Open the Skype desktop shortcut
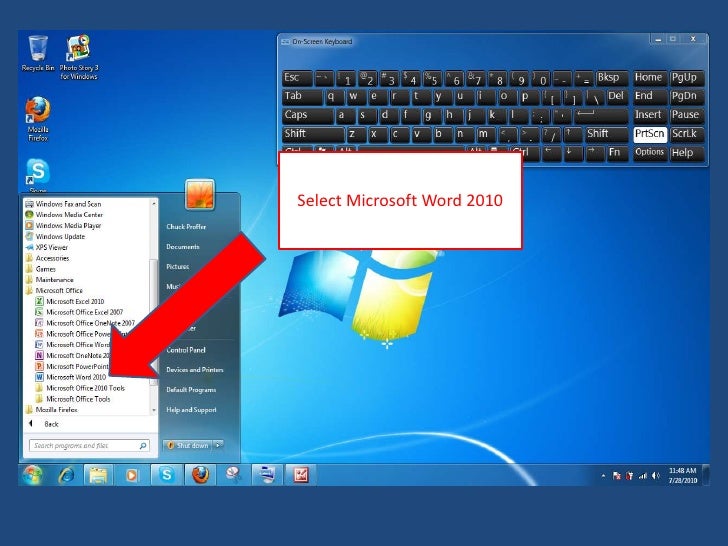 coord(38,175)
